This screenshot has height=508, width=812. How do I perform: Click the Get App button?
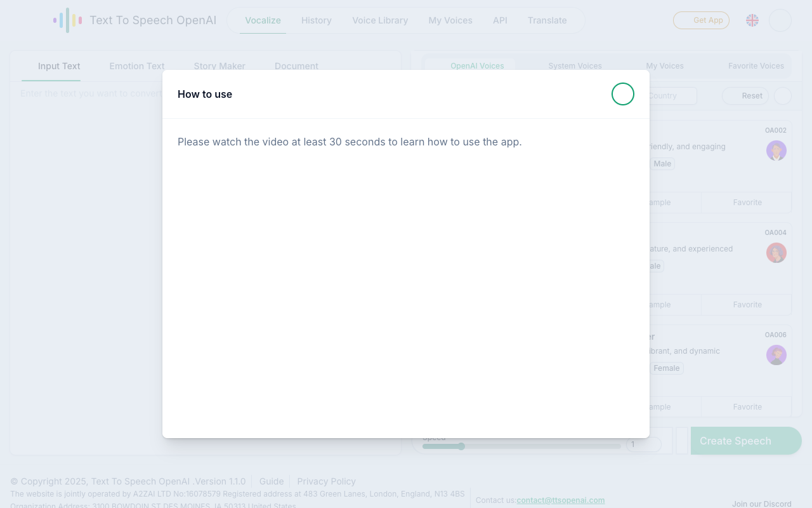(x=701, y=20)
